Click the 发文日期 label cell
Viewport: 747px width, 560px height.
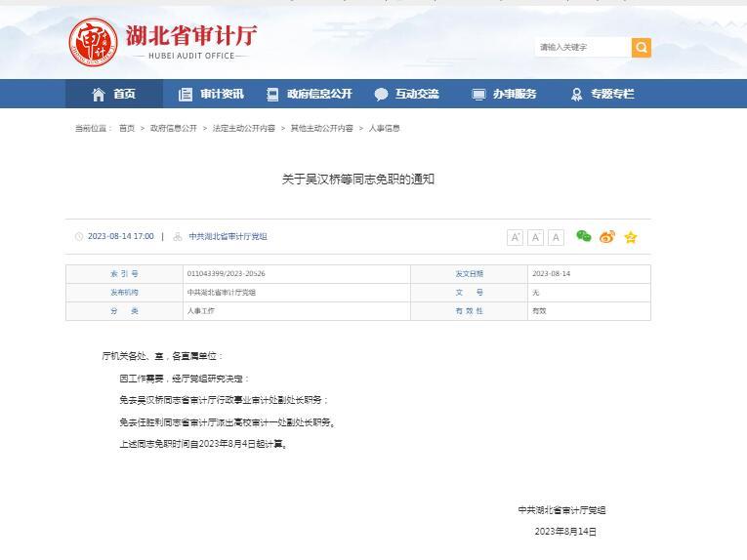click(x=470, y=274)
